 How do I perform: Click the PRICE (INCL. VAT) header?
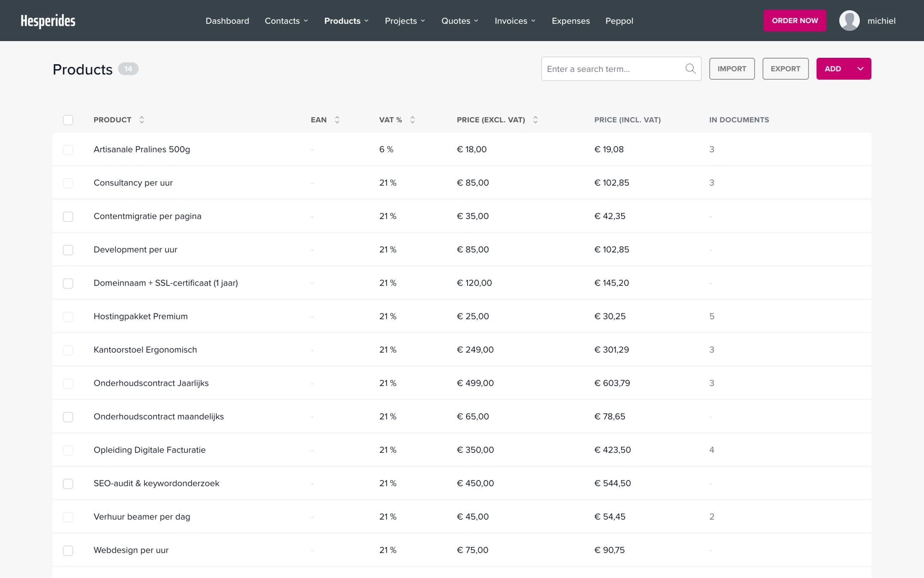[627, 120]
